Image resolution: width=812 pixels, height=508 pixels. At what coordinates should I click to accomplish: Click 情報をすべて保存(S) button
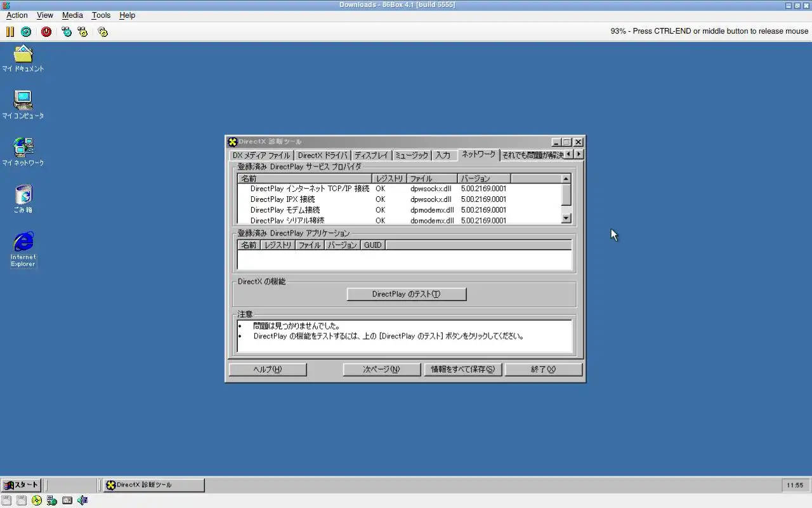(x=463, y=370)
